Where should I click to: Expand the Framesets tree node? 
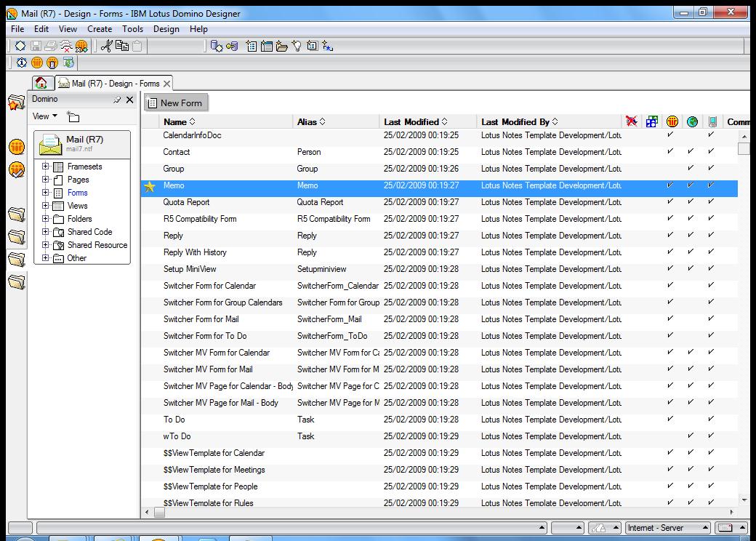[45, 167]
